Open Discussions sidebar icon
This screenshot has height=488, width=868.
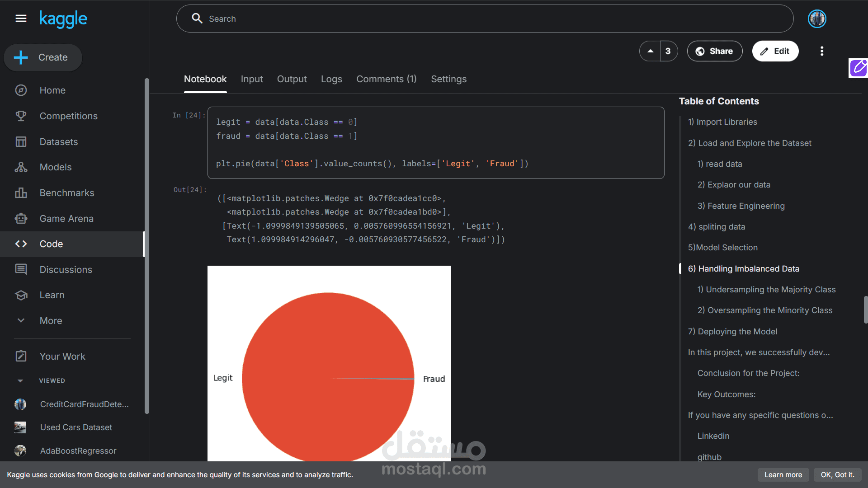pos(21,270)
